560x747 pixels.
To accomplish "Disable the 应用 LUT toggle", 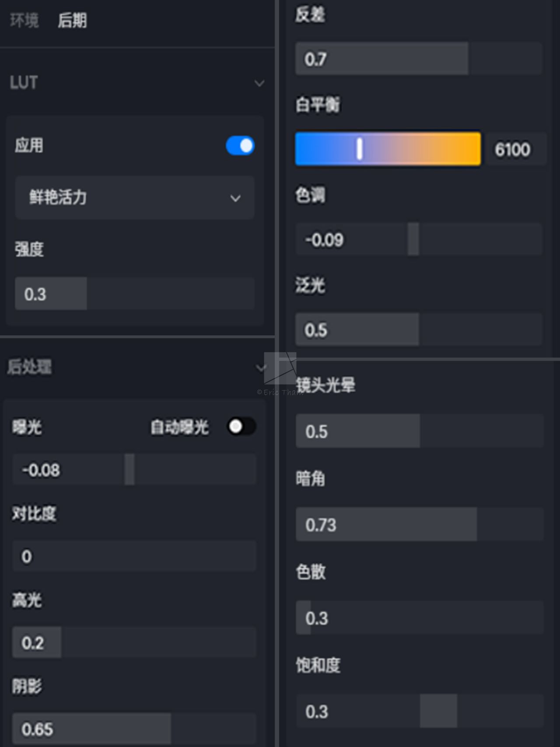I will coord(240,146).
